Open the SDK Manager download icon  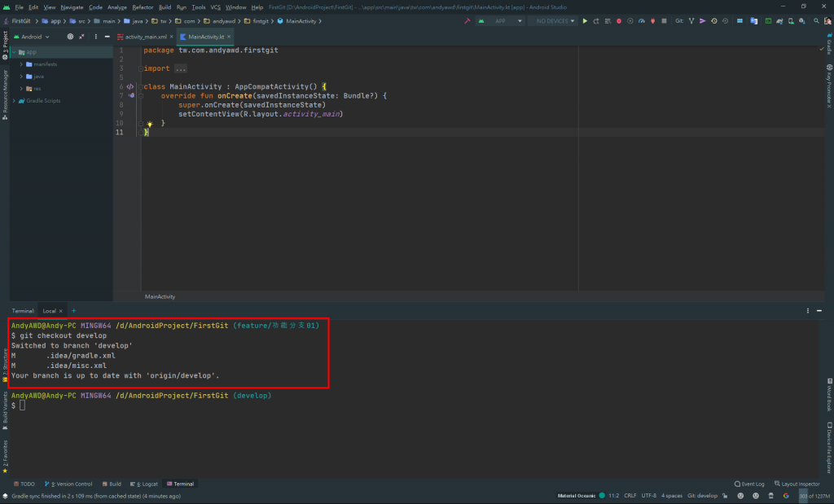(x=802, y=21)
